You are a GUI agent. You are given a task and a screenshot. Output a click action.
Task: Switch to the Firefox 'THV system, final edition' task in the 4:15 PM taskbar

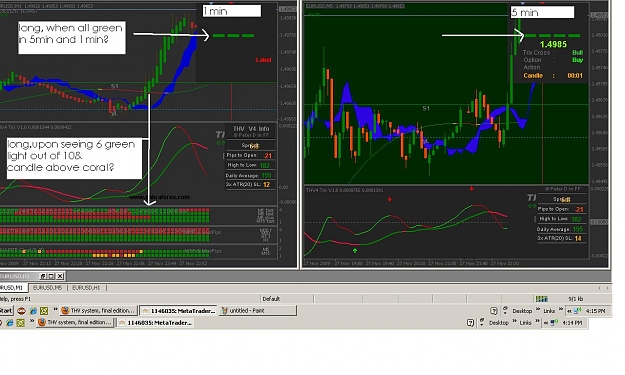coord(98,310)
